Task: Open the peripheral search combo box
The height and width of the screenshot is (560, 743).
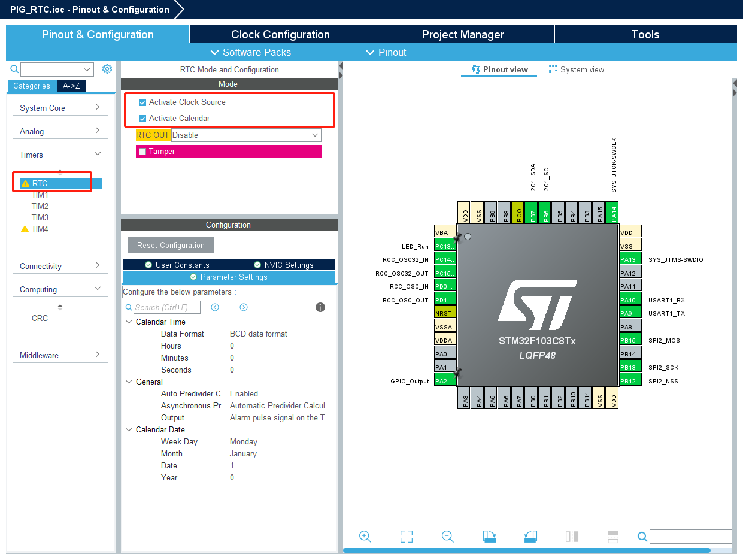Action: [x=57, y=69]
